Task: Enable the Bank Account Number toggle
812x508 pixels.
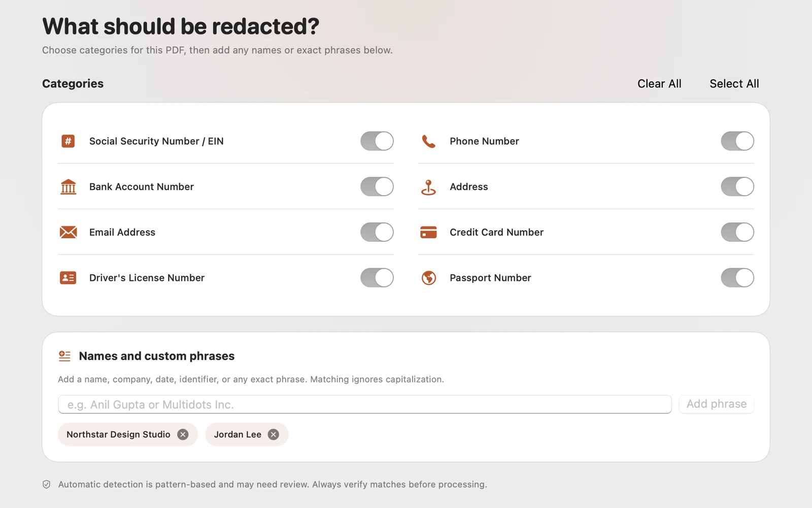Action: 377,187
